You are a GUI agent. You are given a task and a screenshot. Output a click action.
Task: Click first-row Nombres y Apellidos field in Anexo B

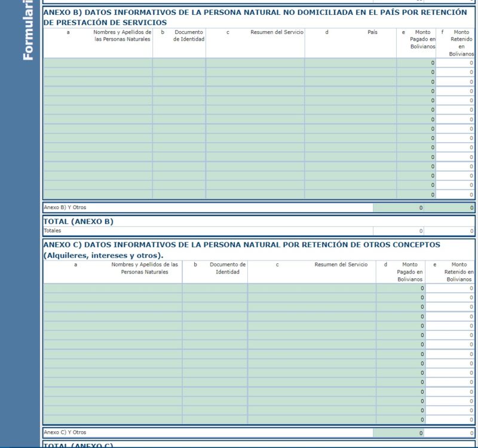point(98,63)
